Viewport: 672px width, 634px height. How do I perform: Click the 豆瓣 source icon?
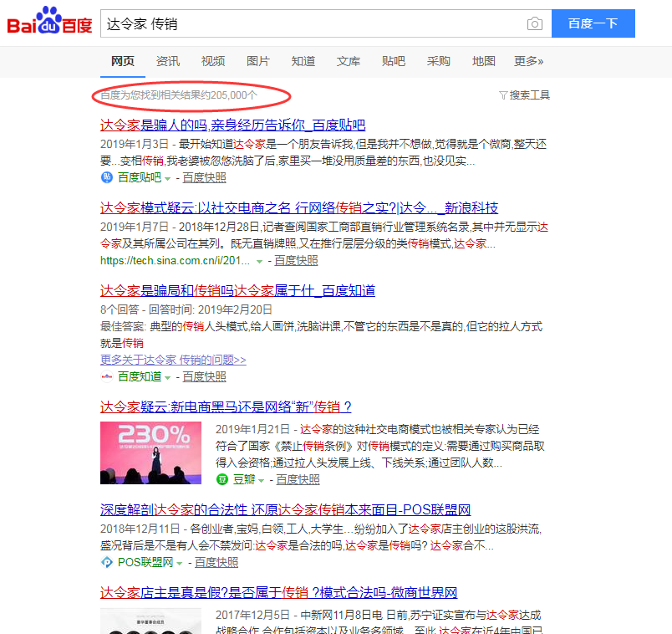[x=222, y=479]
